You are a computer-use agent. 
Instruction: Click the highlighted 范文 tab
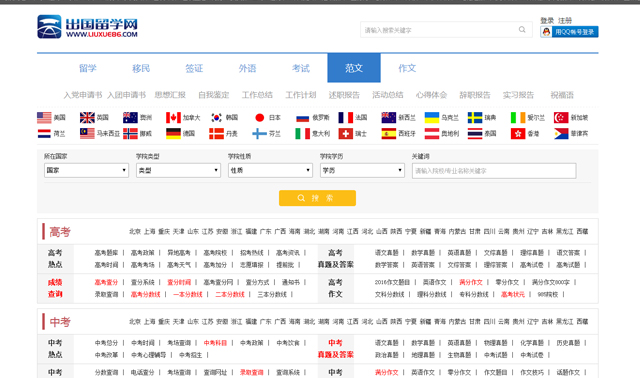[354, 68]
